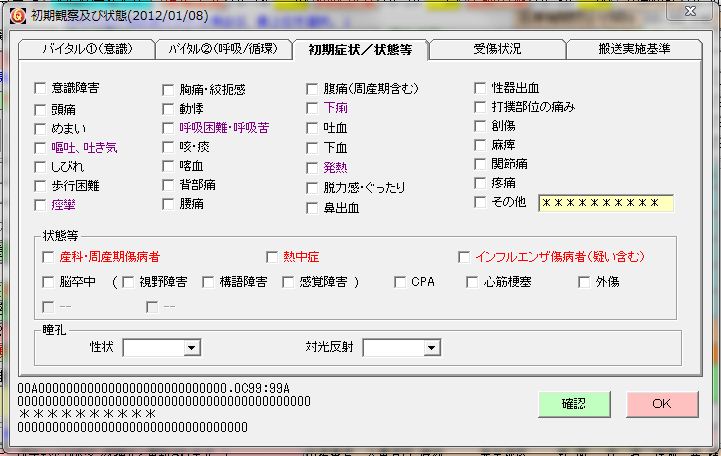
Task: Toggle the 脳卒中 checkbox
Action: point(47,283)
